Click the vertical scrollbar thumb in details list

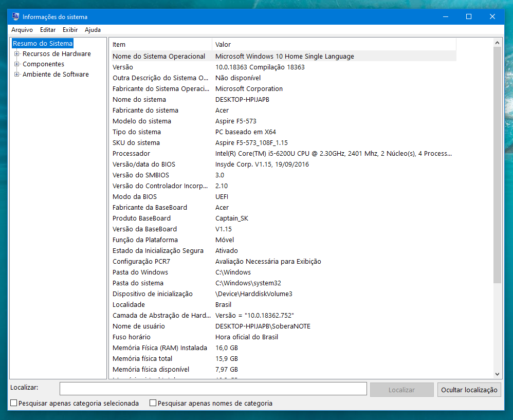point(497,165)
